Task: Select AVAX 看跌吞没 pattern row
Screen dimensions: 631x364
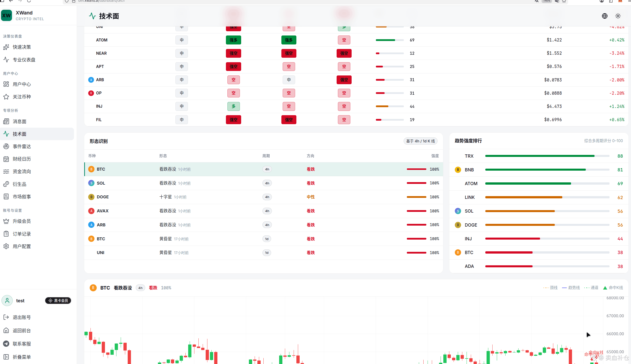Action: click(264, 211)
